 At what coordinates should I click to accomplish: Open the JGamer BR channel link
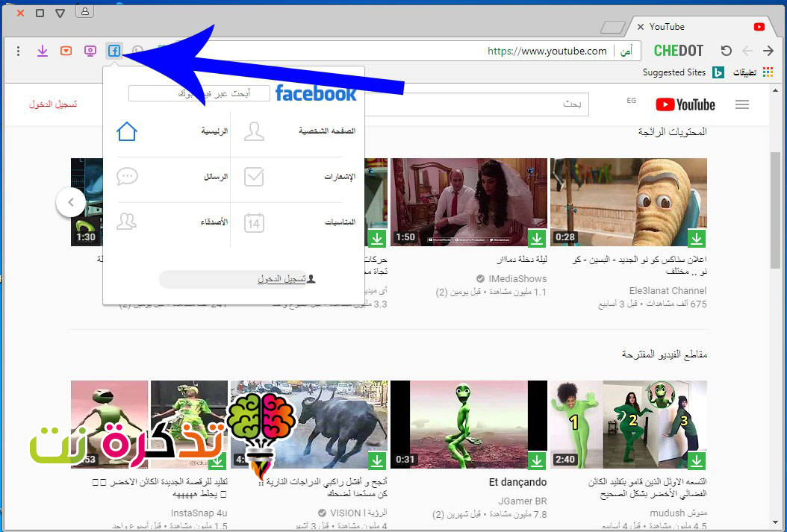click(523, 501)
